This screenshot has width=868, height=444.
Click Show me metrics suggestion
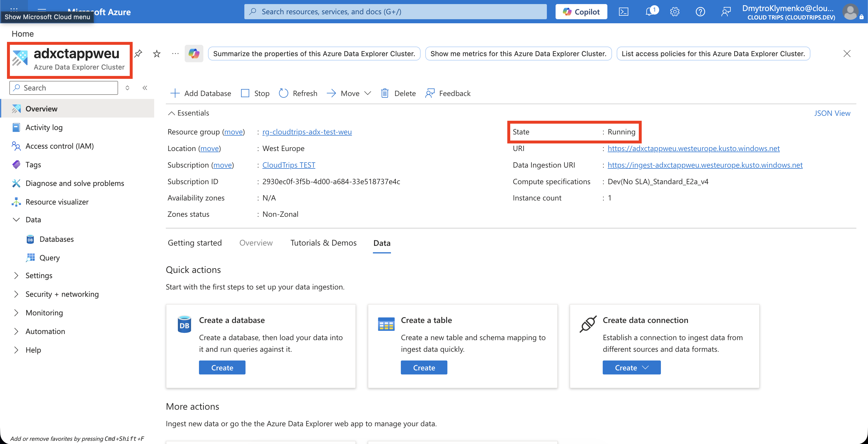518,54
